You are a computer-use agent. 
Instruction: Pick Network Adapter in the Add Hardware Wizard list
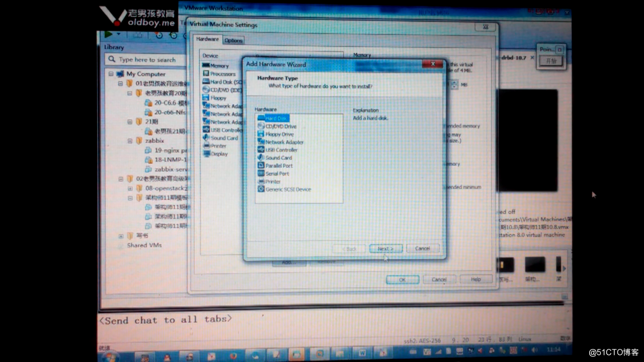pyautogui.click(x=281, y=142)
